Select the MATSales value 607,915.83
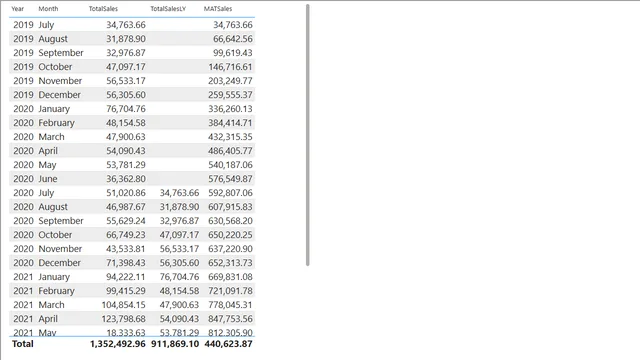640x360 pixels. click(x=230, y=207)
